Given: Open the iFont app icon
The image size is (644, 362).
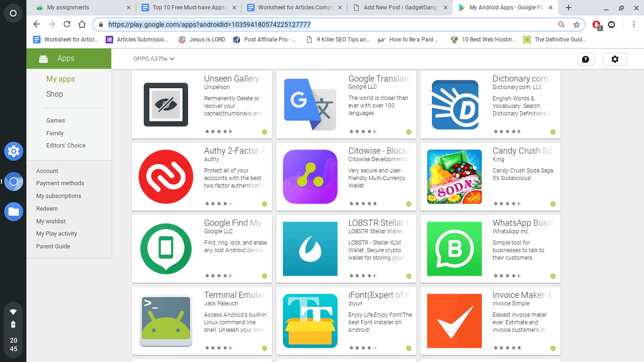Looking at the screenshot, I should pyautogui.click(x=310, y=321).
